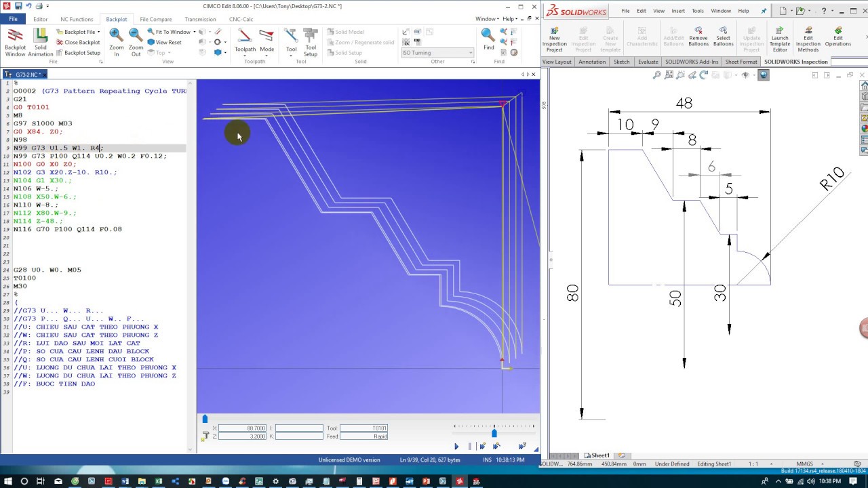Open the CIMCO Help menu dropdown
The width and height of the screenshot is (868, 488).
(x=509, y=19)
